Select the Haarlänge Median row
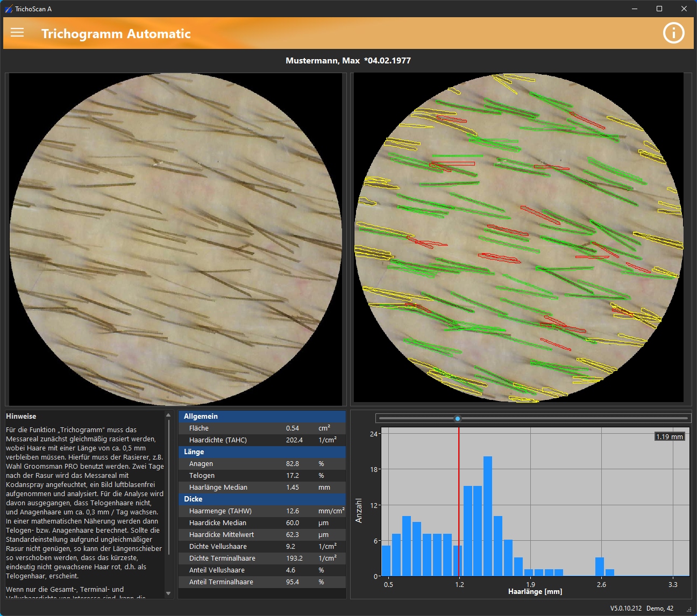This screenshot has width=697, height=616. [262, 488]
